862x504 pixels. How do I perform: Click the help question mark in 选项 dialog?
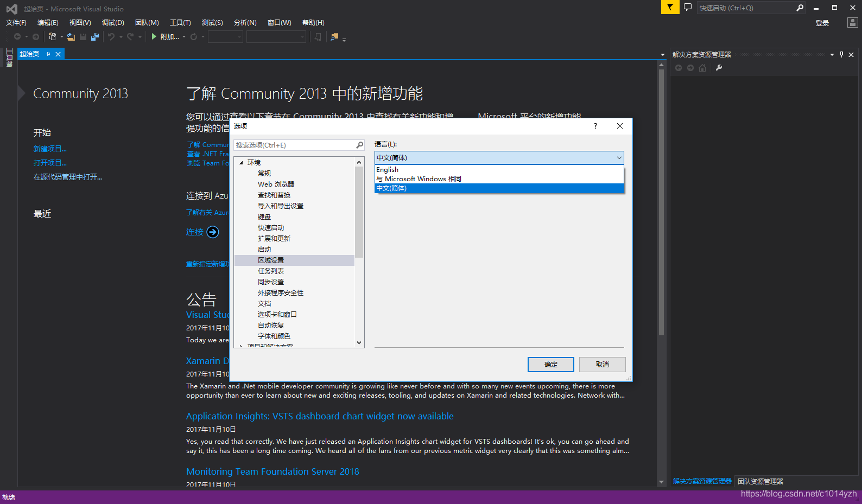(x=595, y=126)
